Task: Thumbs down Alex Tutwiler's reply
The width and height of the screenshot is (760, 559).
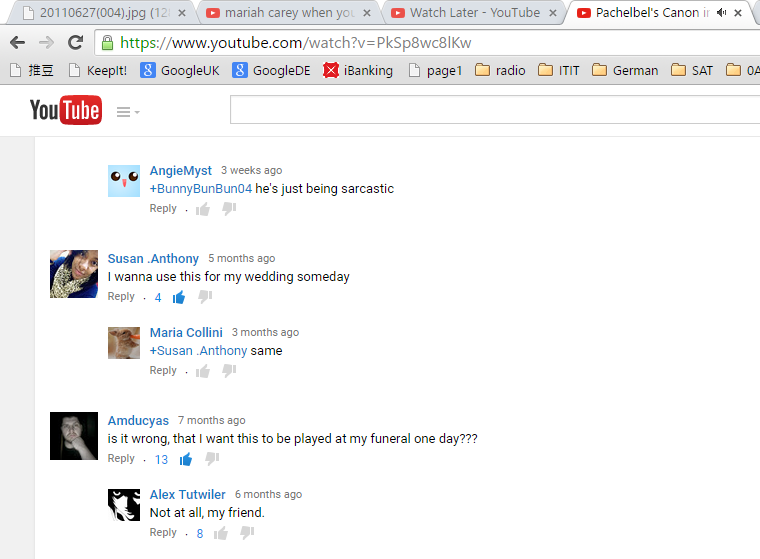Action: [x=247, y=533]
